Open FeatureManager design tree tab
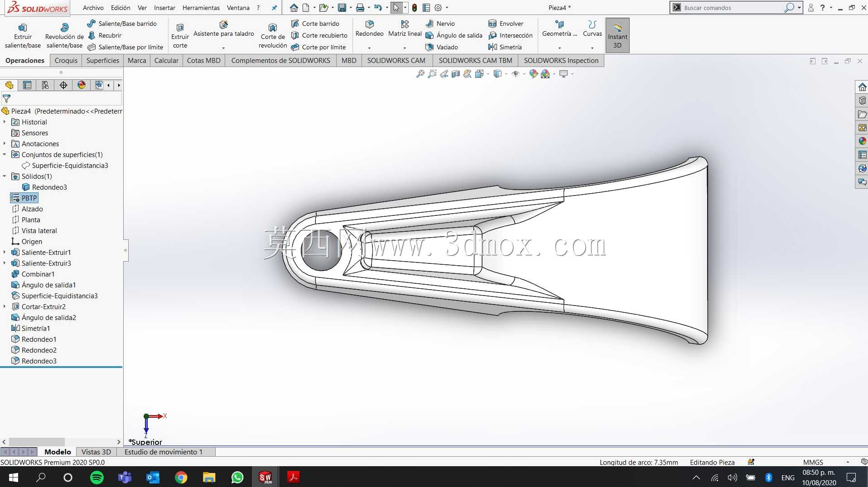The image size is (868, 487). [x=9, y=85]
